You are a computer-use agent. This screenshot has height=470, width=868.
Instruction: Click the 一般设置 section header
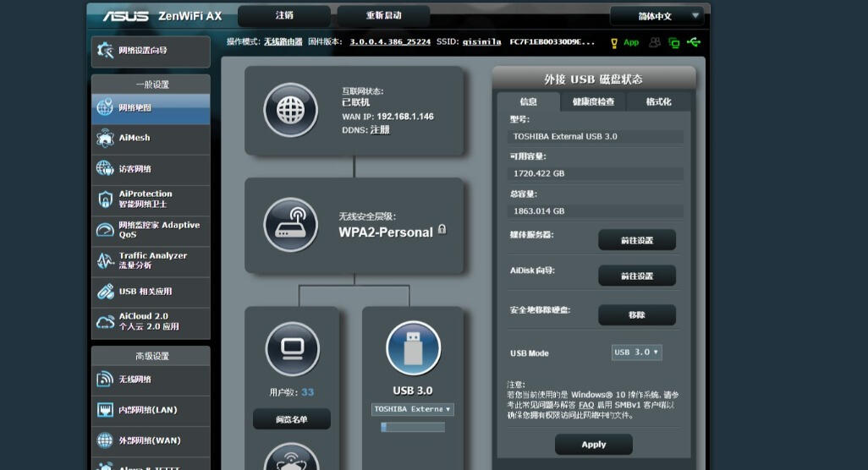151,85
